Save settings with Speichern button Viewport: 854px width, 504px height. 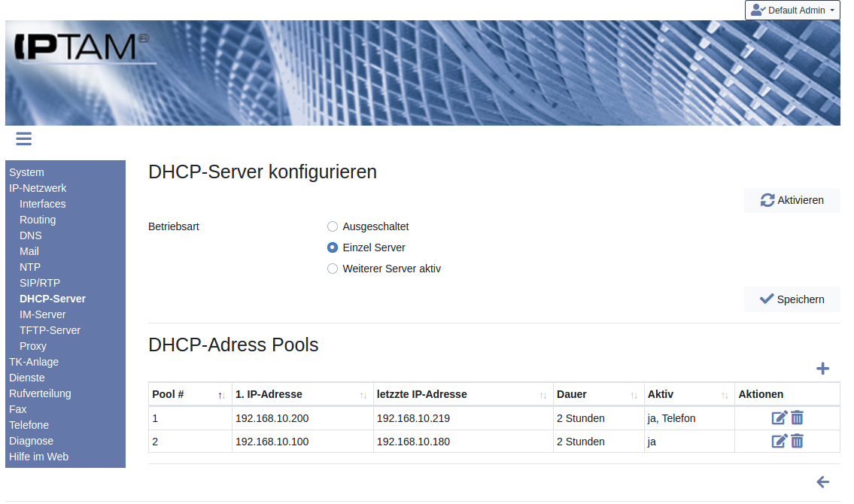(x=792, y=299)
